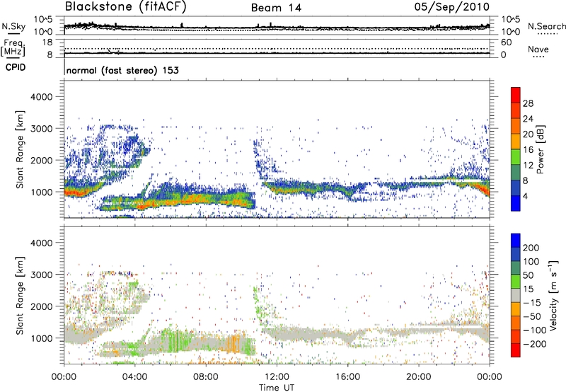566x392 pixels.
Task: Click the red bottom of velocity colorbar
Action: coord(516,350)
